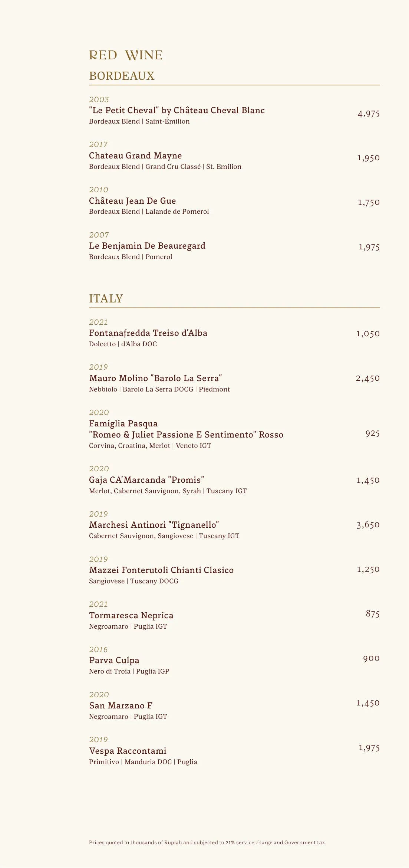This screenshot has height=868, width=409.
Task: Click the San Marzano F wine
Action: coord(121,705)
